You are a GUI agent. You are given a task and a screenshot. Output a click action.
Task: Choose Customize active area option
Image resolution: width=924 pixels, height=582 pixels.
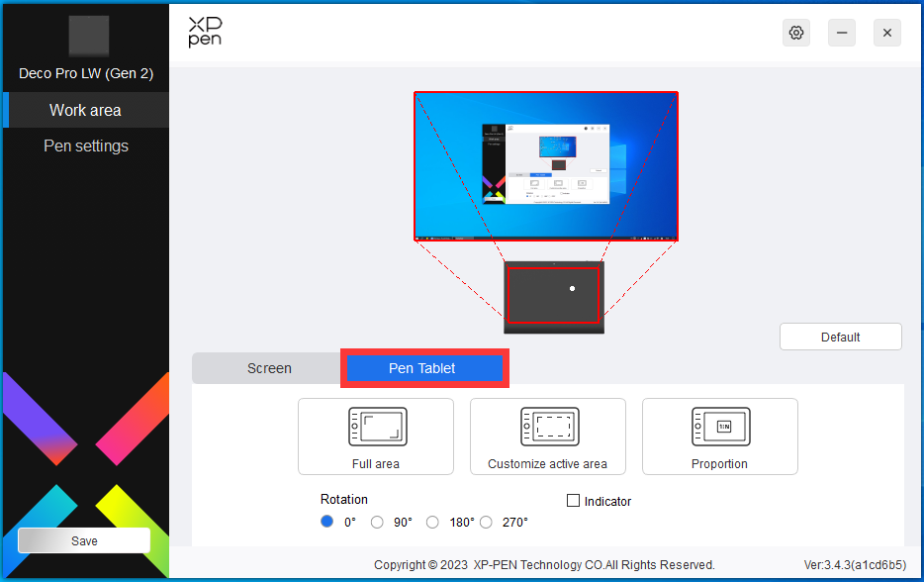point(548,436)
